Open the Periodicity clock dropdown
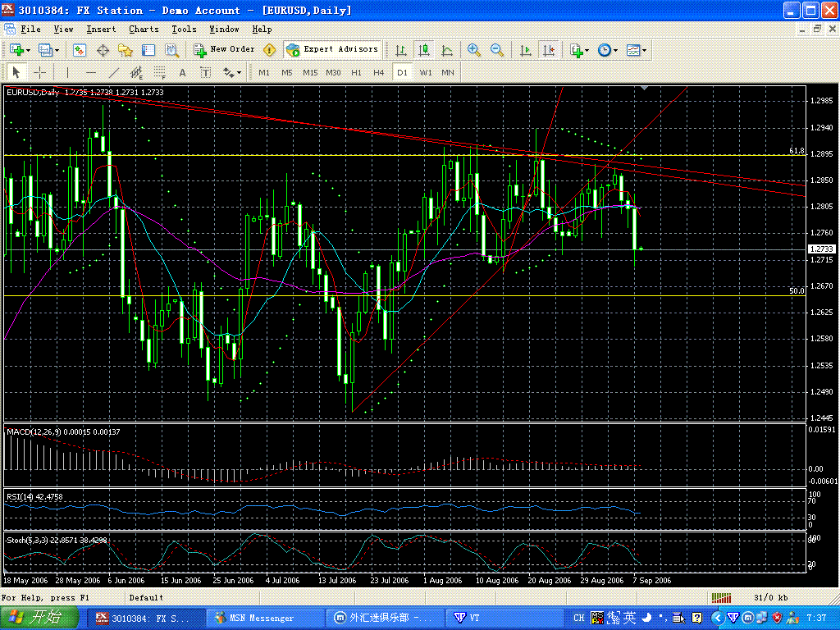The width and height of the screenshot is (840, 630). point(608,50)
